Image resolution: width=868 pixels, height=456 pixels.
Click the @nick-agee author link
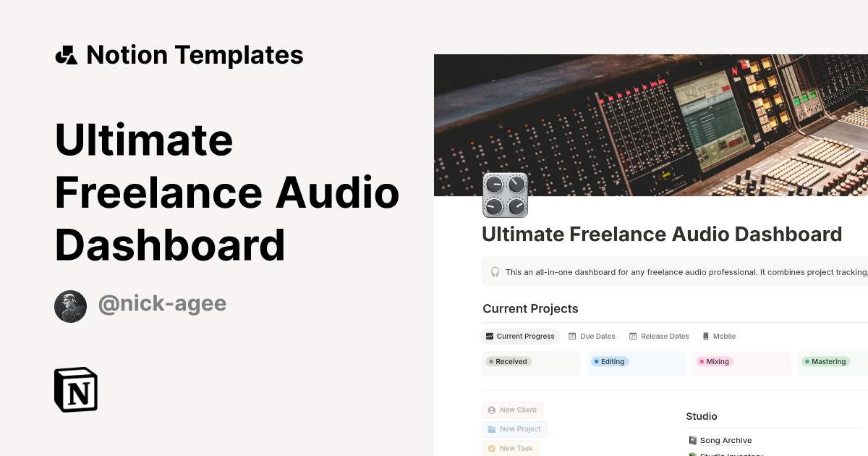coord(162,303)
